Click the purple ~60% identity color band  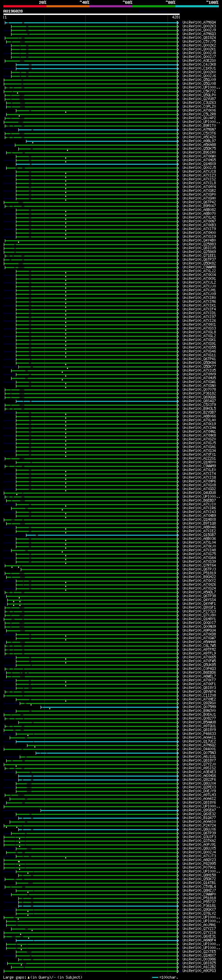(x=111, y=6)
